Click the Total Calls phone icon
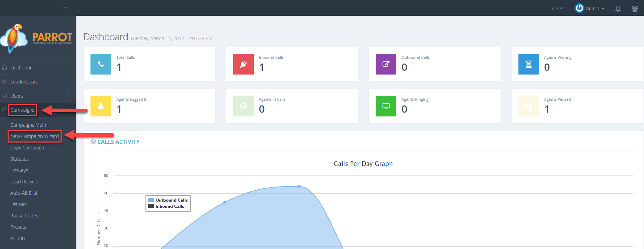 click(101, 64)
